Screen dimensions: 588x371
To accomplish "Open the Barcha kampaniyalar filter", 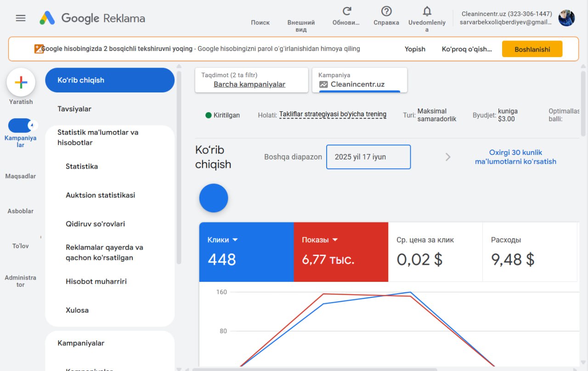I will coord(252,80).
